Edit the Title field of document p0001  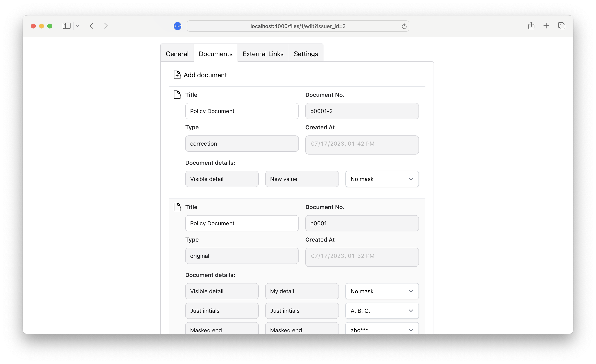(242, 223)
